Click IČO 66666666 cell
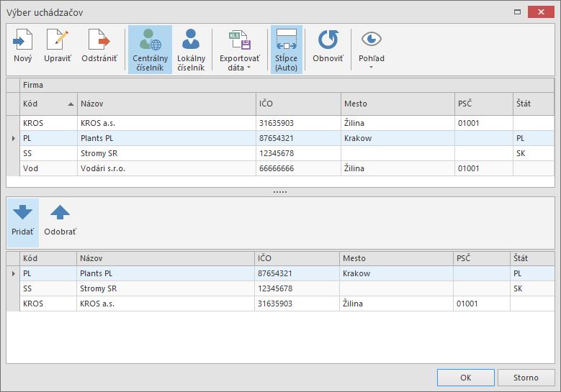Image resolution: width=561 pixels, height=392 pixels. tap(298, 168)
